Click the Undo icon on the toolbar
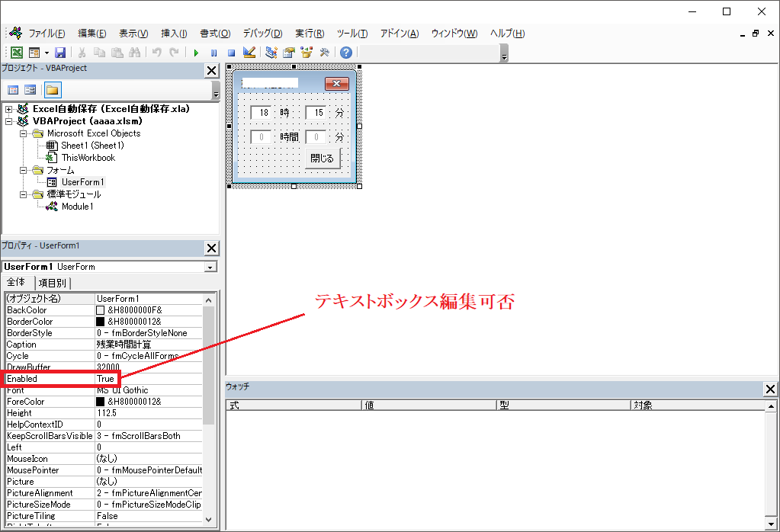Image resolution: width=780 pixels, height=532 pixels. (157, 52)
